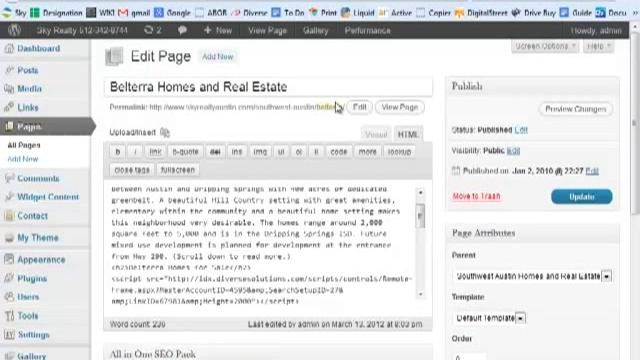
Task: Click the View Page button near permalink
Action: [400, 107]
